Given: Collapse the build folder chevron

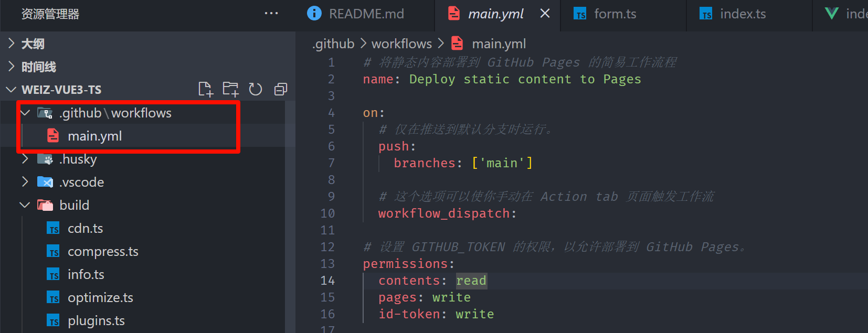Looking at the screenshot, I should coord(25,205).
